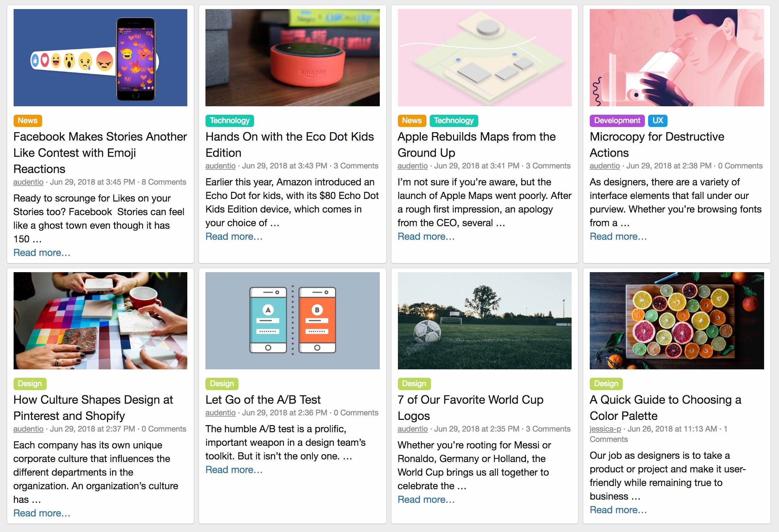Image resolution: width=779 pixels, height=532 pixels.
Task: Click the Amazon Echo Dot photo
Action: (x=292, y=58)
